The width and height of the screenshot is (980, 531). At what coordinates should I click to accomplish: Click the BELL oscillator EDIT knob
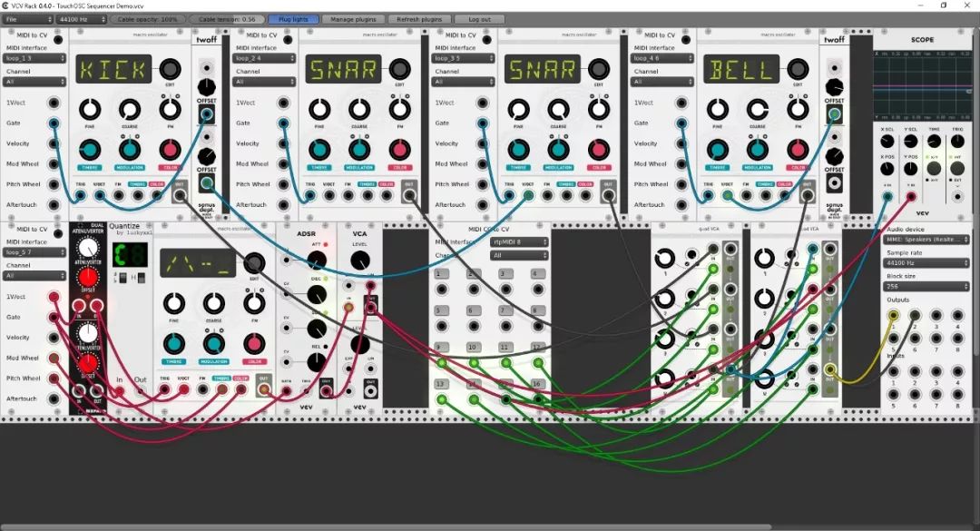[798, 69]
